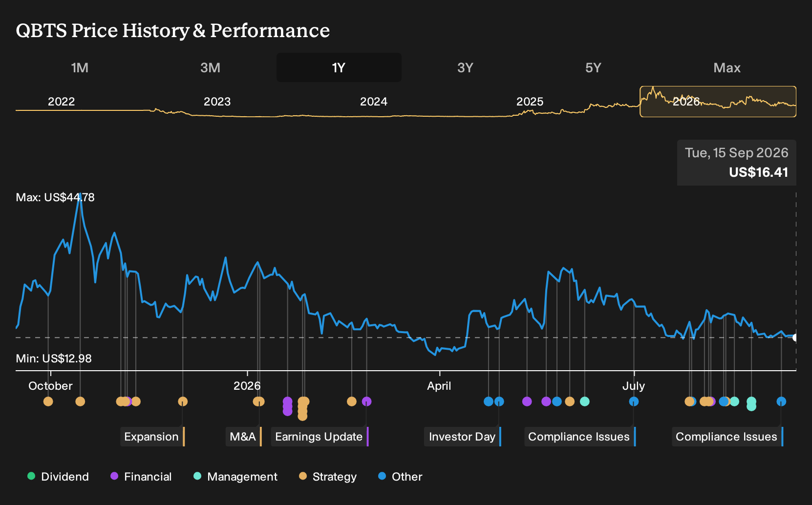
Task: Select the 3M time range tab
Action: pos(210,67)
